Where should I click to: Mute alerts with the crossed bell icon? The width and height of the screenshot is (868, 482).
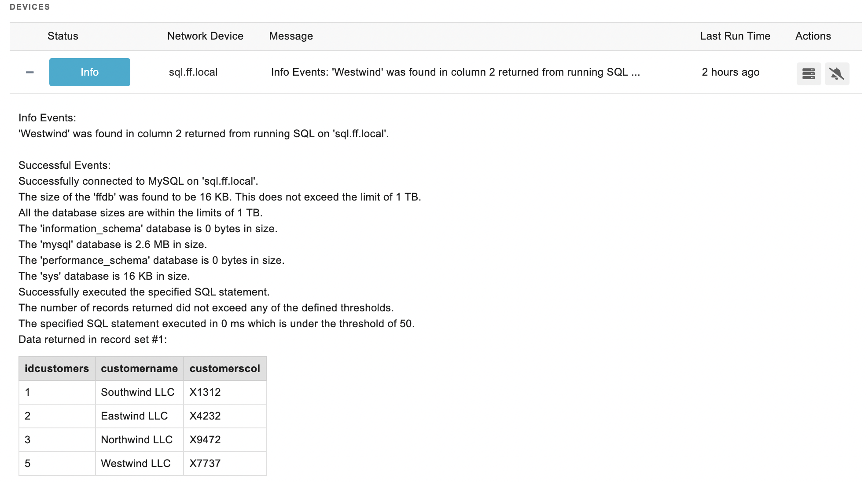click(837, 73)
